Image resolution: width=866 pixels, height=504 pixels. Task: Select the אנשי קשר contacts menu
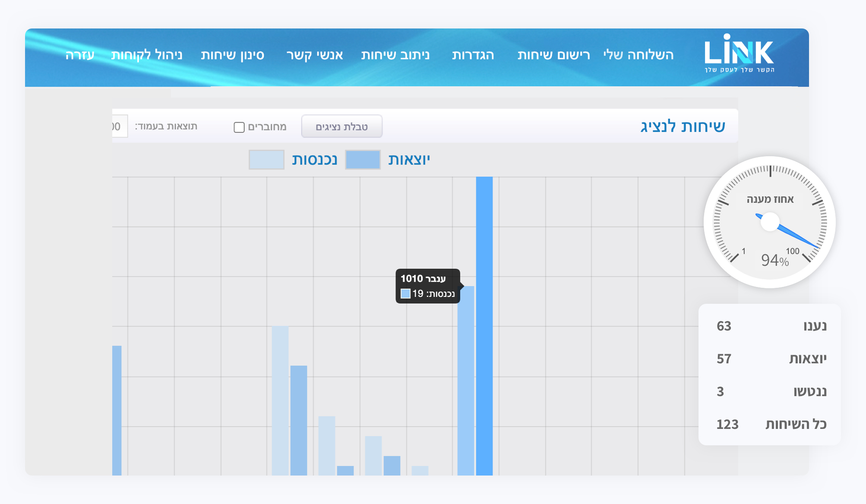point(315,55)
